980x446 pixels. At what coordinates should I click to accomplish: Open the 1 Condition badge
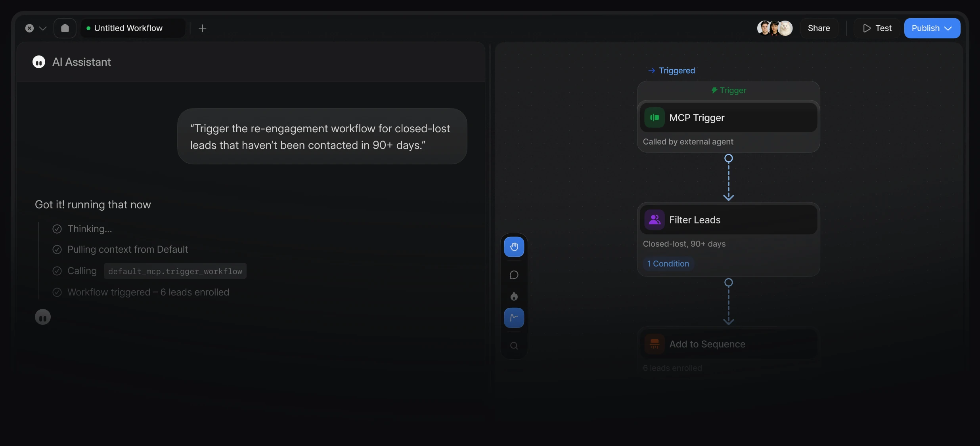coord(668,264)
